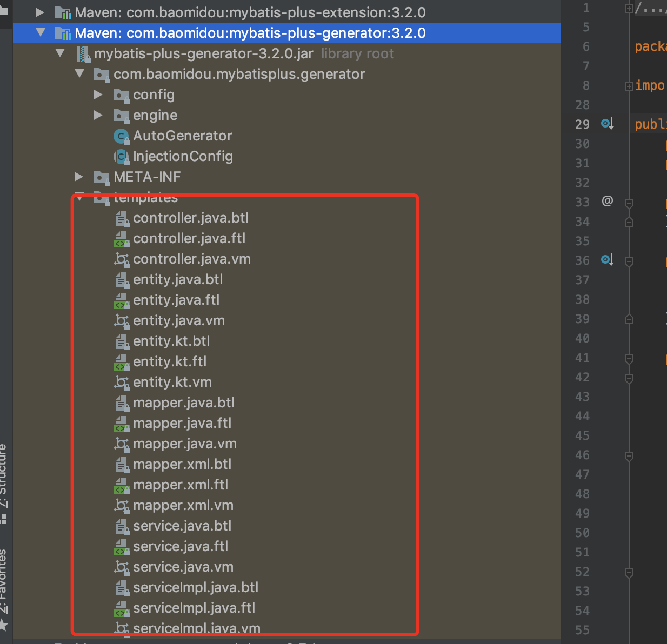Viewport: 667px width, 644px height.
Task: Select mapper.java.vm template file
Action: tap(185, 444)
